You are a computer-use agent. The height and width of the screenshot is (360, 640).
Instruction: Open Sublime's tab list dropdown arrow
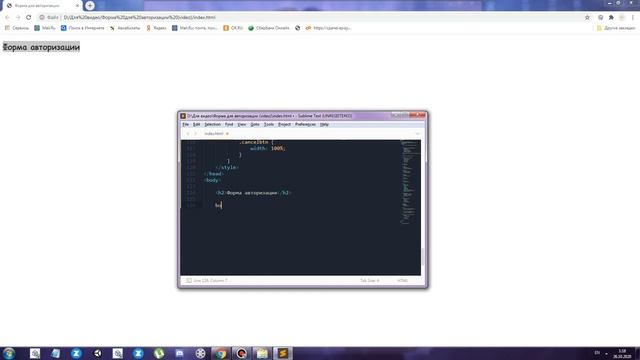tap(418, 134)
